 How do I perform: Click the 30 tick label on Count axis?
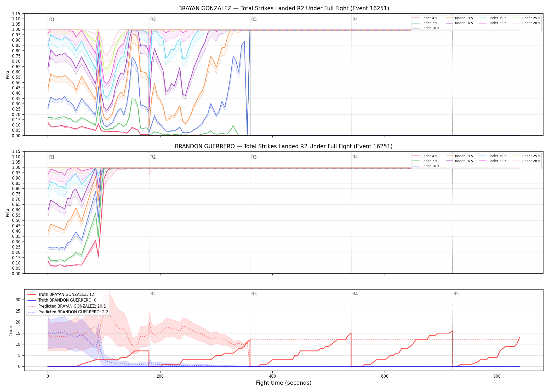[18, 300]
